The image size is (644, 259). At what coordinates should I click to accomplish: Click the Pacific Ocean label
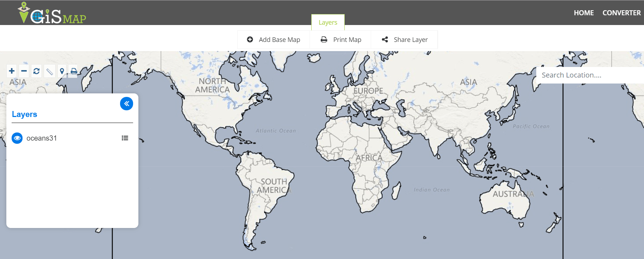click(531, 127)
